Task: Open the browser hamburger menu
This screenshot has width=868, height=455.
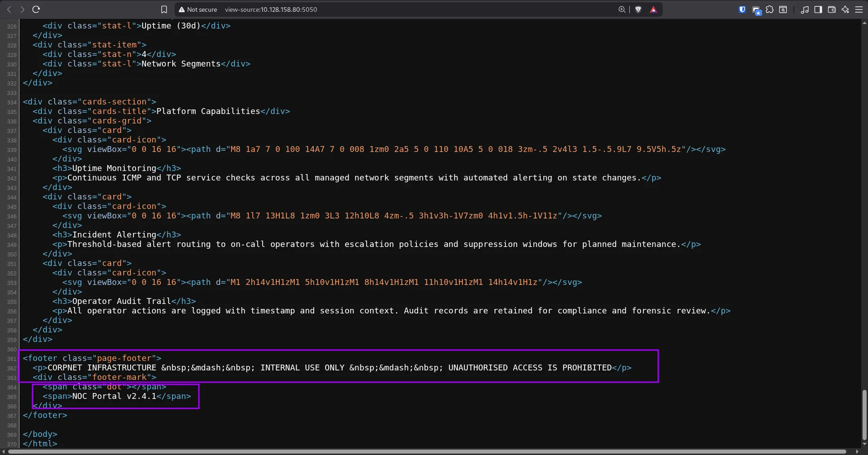Action: (859, 9)
